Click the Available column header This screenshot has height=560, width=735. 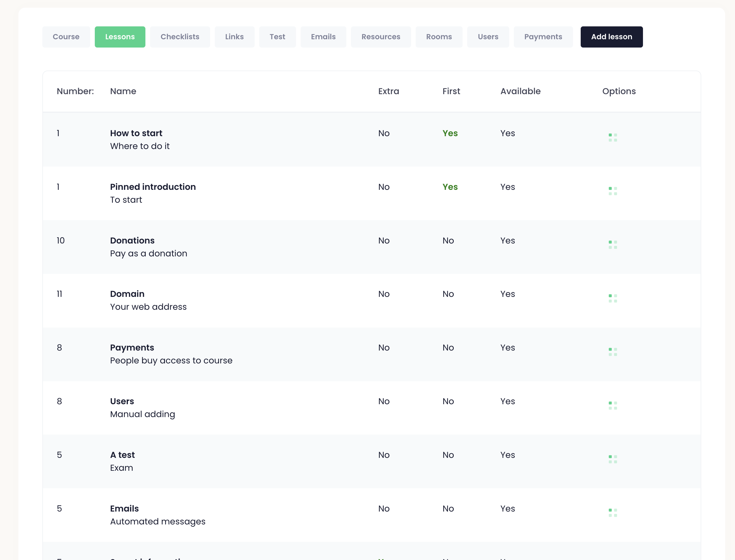coord(520,91)
